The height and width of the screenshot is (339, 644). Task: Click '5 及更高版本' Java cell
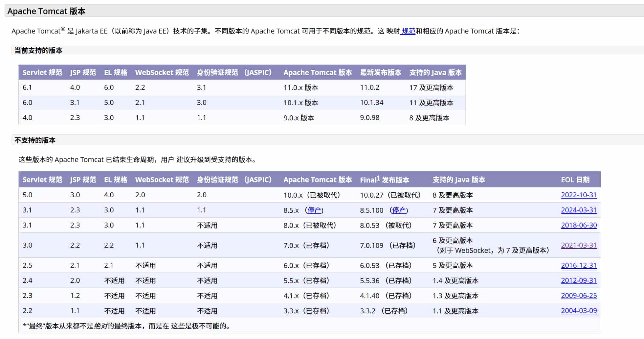tap(453, 265)
